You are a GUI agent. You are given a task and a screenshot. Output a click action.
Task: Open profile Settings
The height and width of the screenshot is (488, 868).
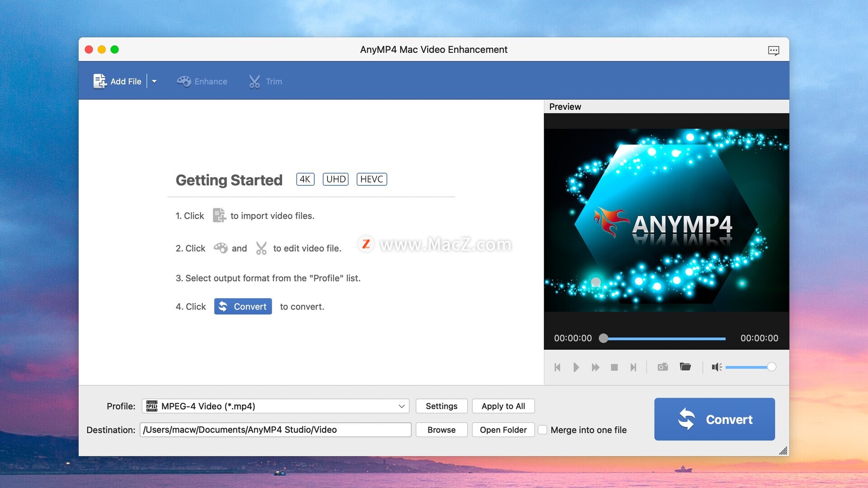(x=441, y=406)
